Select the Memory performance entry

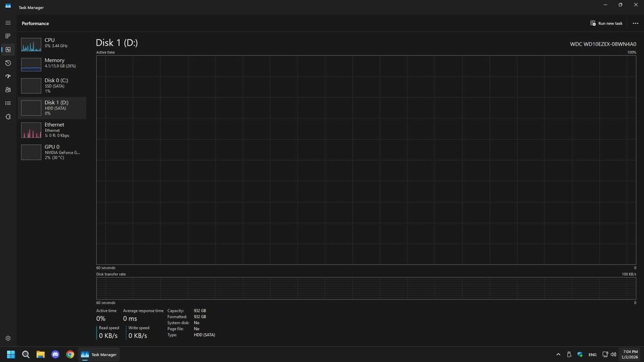52,64
